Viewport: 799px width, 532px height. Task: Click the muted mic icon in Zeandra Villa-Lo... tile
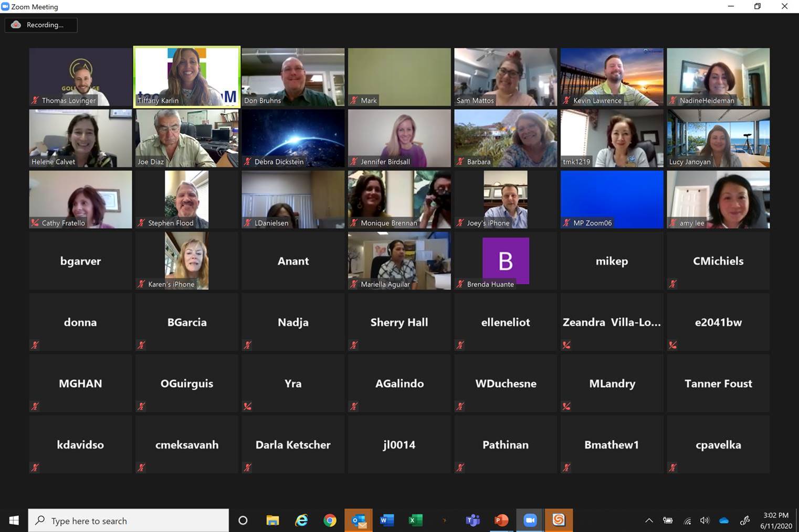pos(567,345)
